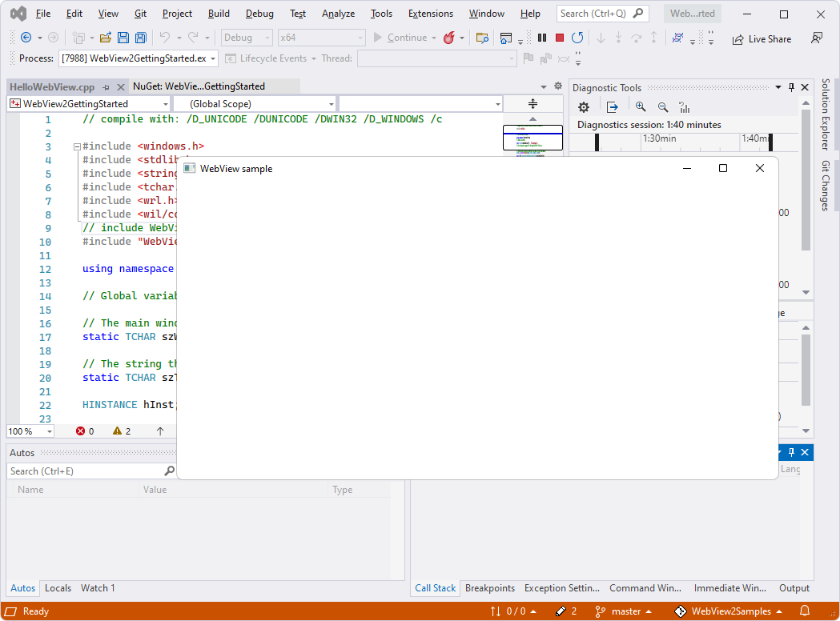
Task: Expand the Global Scope dropdown
Action: click(332, 104)
